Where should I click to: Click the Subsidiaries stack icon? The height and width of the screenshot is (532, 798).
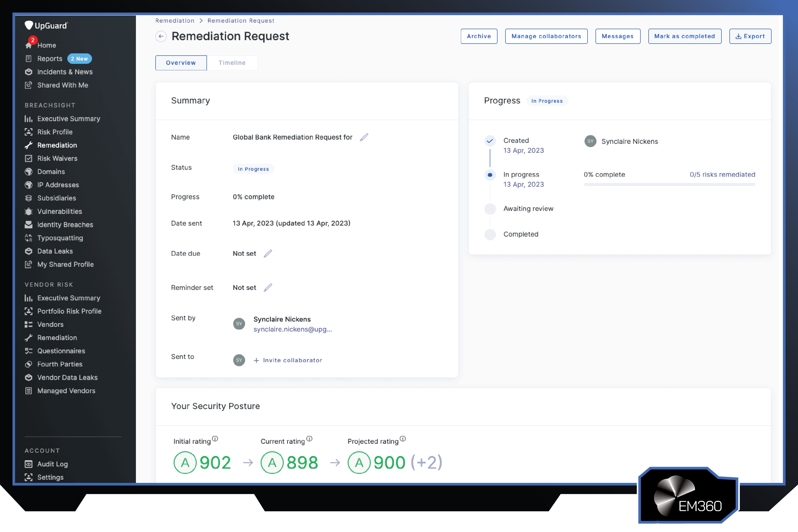coord(29,198)
